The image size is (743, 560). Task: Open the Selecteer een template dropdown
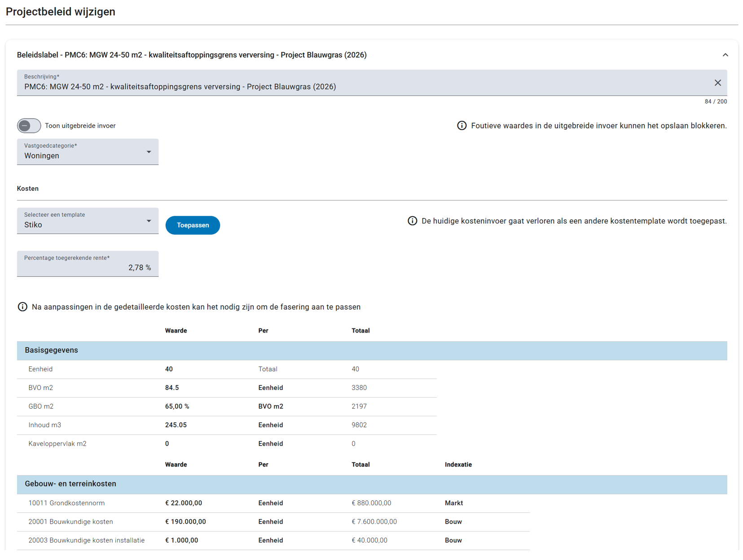pyautogui.click(x=88, y=221)
